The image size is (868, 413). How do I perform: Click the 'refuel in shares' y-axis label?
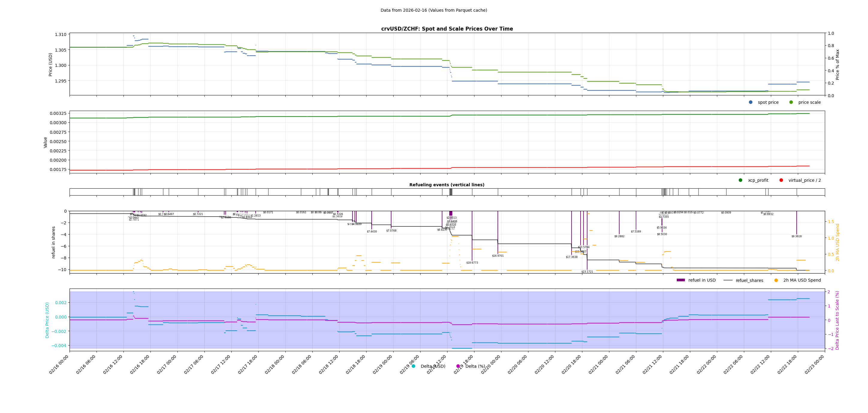[53, 242]
